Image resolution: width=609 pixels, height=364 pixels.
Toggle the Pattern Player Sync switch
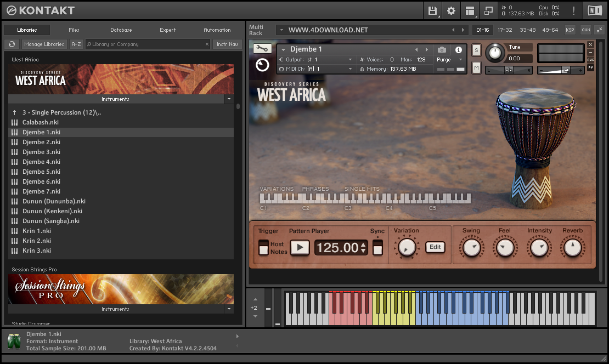click(x=377, y=247)
